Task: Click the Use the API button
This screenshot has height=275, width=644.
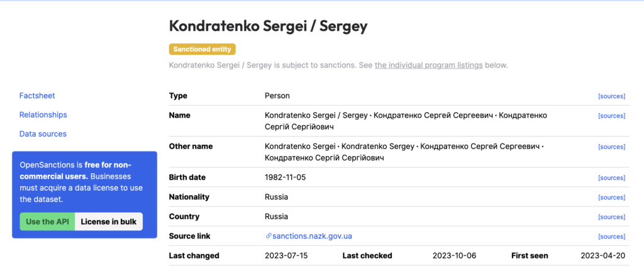Action: click(x=47, y=222)
